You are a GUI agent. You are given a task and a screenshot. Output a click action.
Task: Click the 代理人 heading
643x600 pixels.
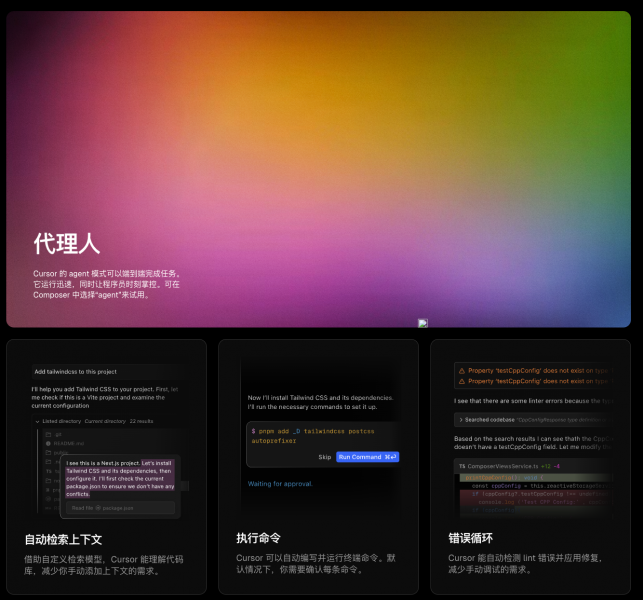coord(67,243)
